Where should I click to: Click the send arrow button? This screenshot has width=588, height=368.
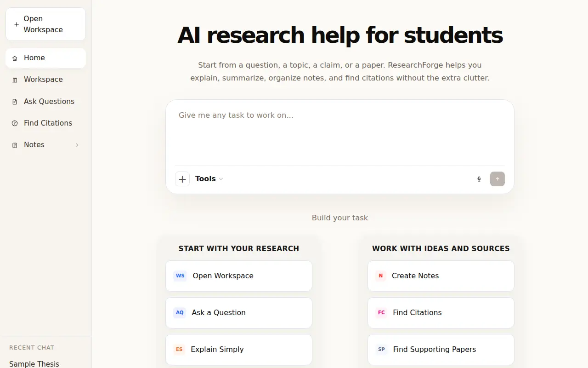coord(498,179)
